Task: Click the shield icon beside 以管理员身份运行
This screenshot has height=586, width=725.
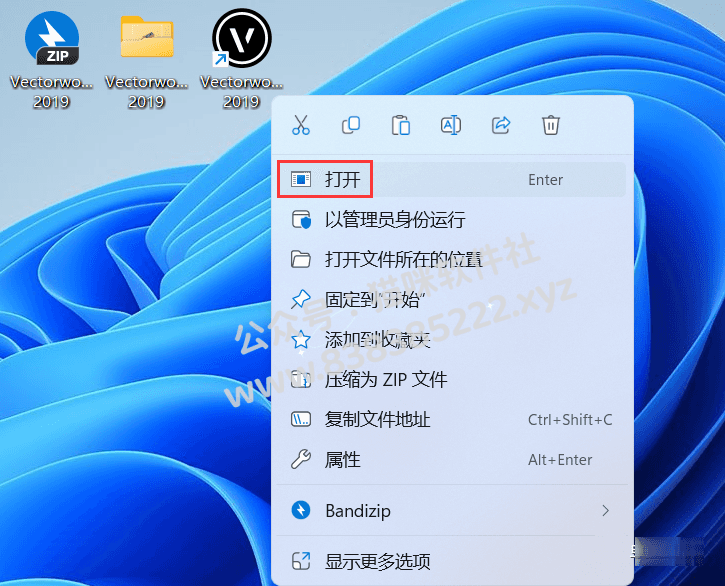Action: coord(301,220)
